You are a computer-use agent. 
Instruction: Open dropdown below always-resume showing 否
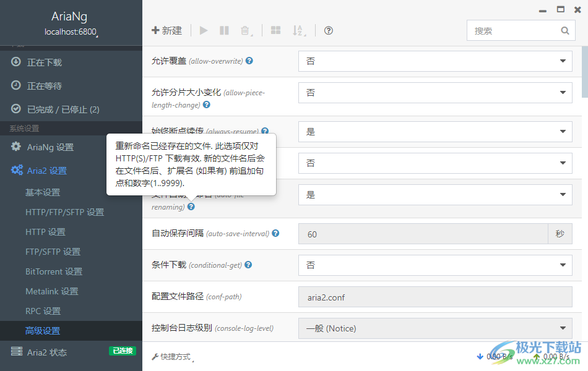click(x=435, y=163)
